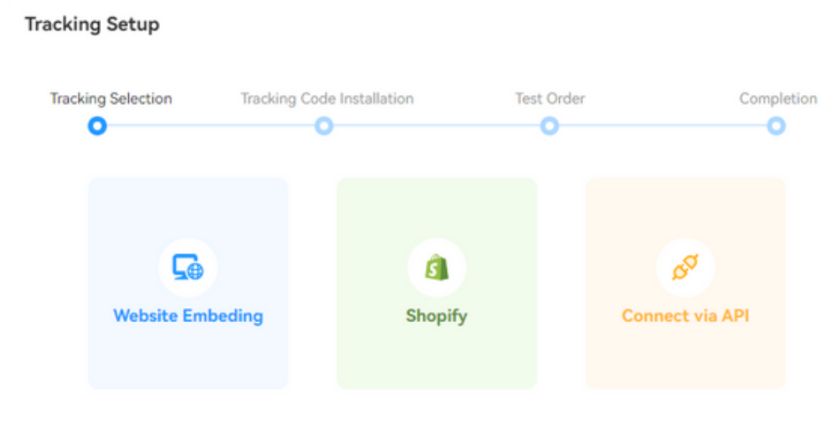823x426 pixels.
Task: Click the Website Embeding blue text
Action: pyautogui.click(x=188, y=316)
